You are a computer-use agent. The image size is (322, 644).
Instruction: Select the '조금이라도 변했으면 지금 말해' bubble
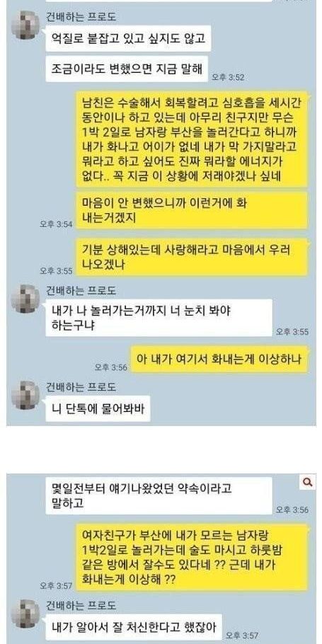tap(127, 69)
